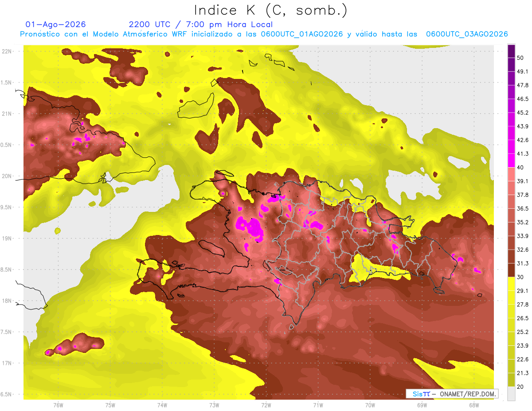Click the color scale value 22.6
This screenshot has width=532, height=411.
(523, 360)
